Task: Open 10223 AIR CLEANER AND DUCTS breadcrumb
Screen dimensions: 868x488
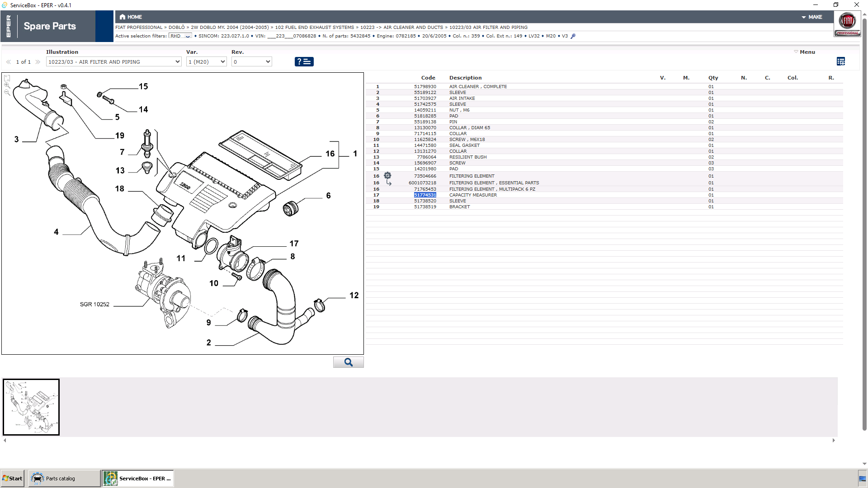Action: (x=402, y=28)
